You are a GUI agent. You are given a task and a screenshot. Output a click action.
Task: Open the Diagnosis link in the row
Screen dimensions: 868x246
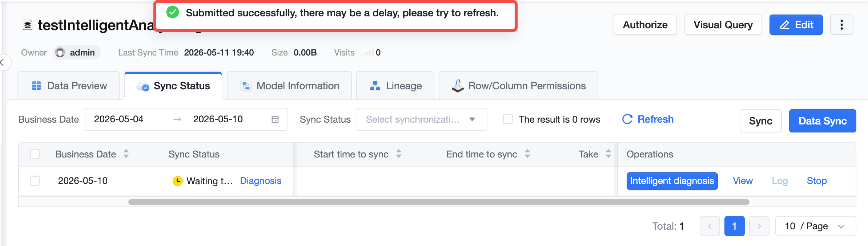click(x=261, y=181)
